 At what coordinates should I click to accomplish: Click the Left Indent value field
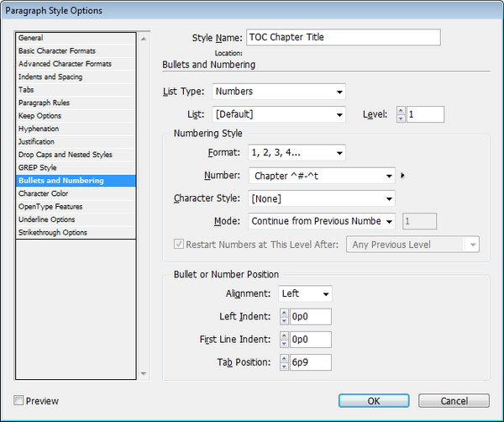(311, 317)
